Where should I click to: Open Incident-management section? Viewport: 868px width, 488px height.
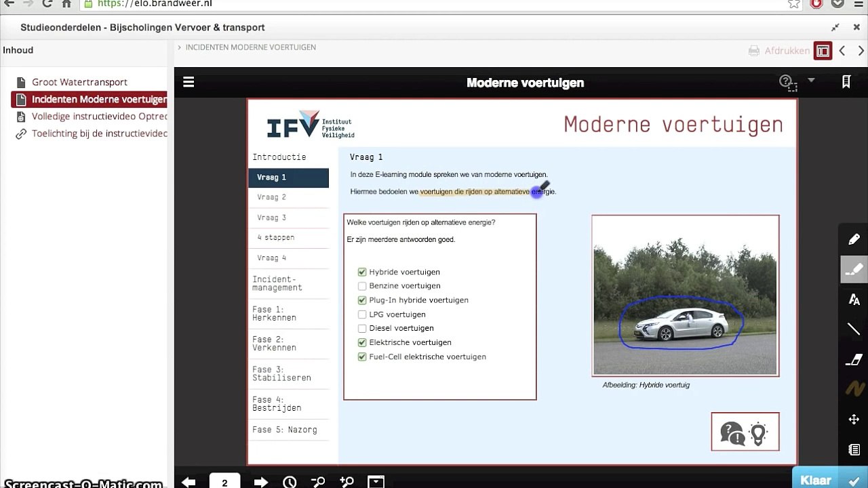(277, 283)
